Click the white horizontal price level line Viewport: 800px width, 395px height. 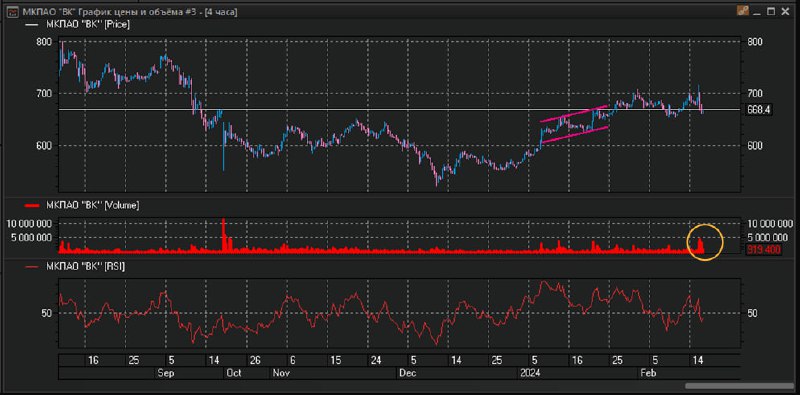(x=398, y=110)
